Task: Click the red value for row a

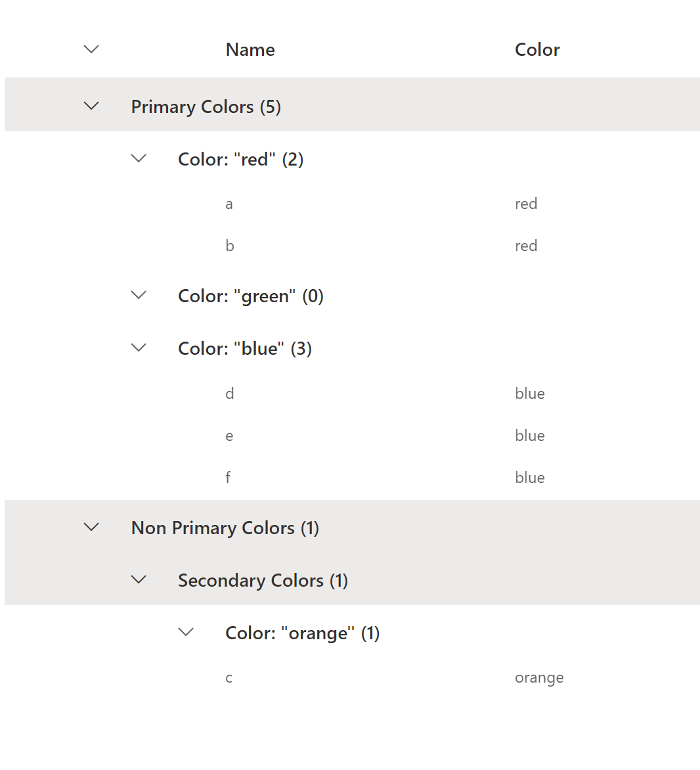Action: coord(526,204)
